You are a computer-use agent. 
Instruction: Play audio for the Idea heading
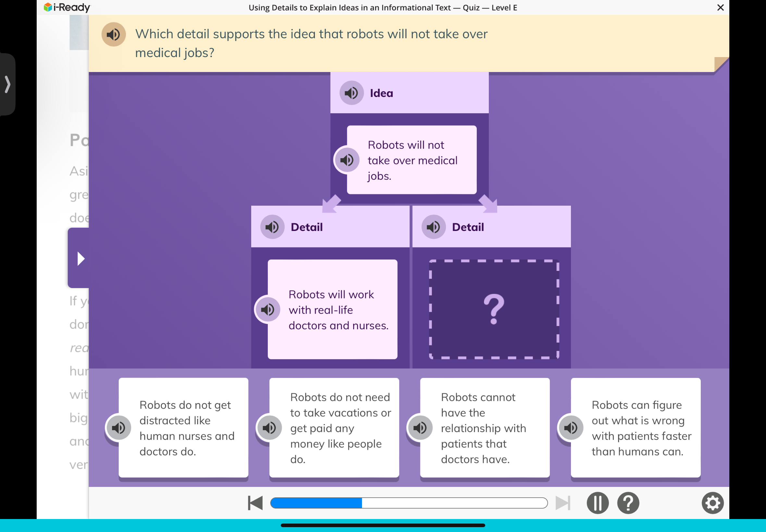[351, 93]
